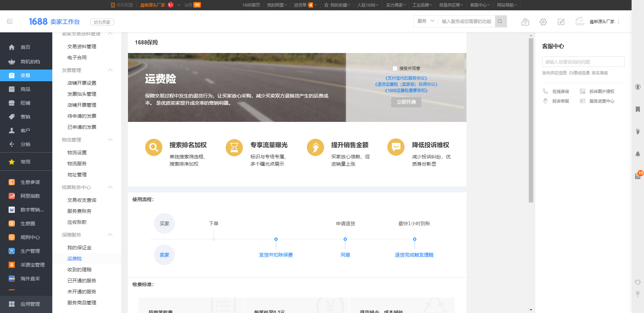Focus the header service search input
The height and width of the screenshot is (313, 644).
tap(466, 21)
